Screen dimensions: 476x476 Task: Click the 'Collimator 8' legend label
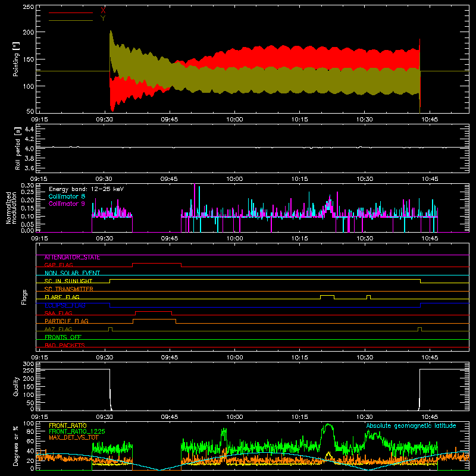[67, 196]
